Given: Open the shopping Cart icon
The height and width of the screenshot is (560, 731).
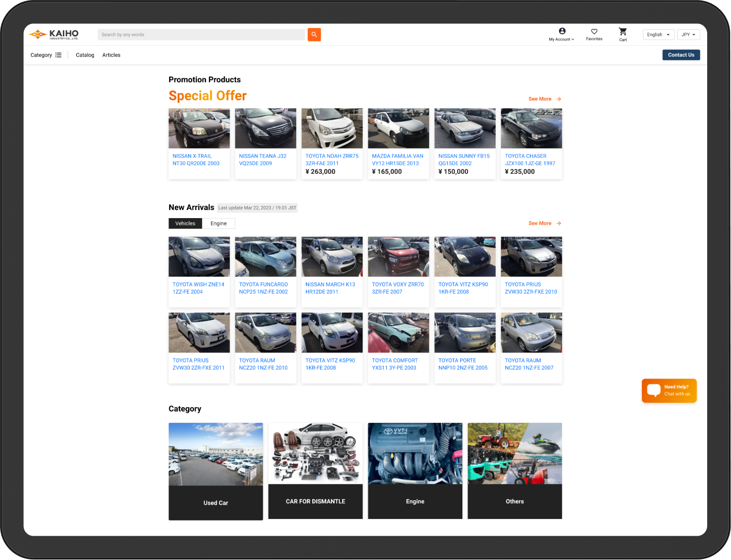Looking at the screenshot, I should coord(623,31).
